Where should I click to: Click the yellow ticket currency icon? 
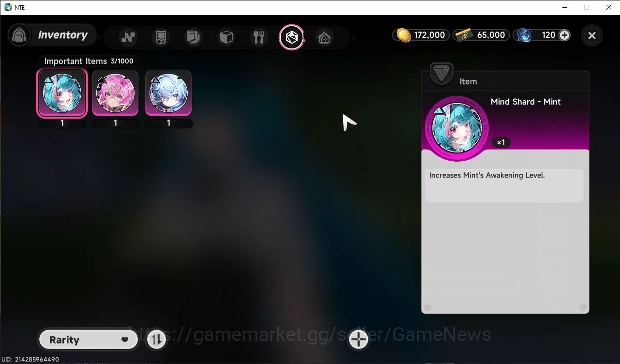(464, 35)
